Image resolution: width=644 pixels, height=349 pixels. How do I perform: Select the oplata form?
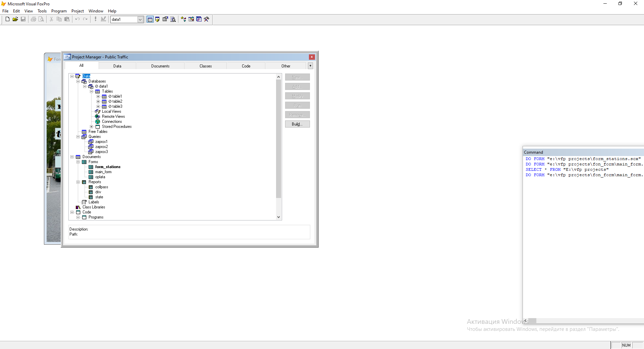pyautogui.click(x=100, y=177)
